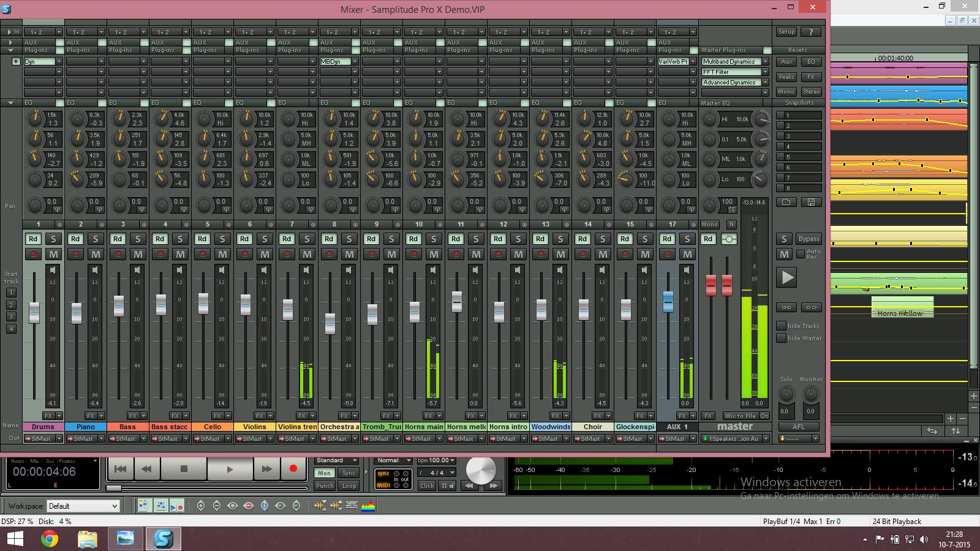Tick the hide Master checkbox
This screenshot has height=551, width=980.
point(781,338)
